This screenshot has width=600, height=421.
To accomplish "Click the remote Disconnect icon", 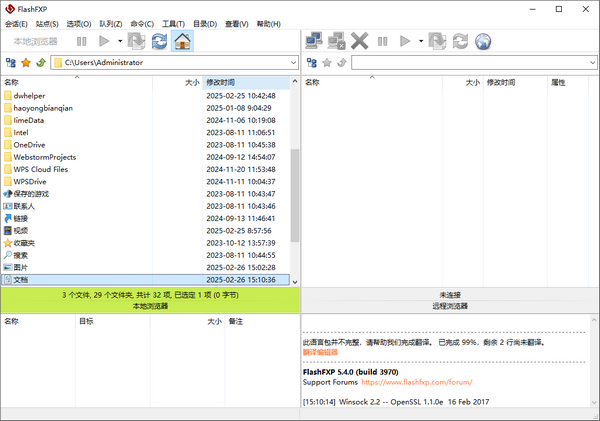I will (337, 41).
